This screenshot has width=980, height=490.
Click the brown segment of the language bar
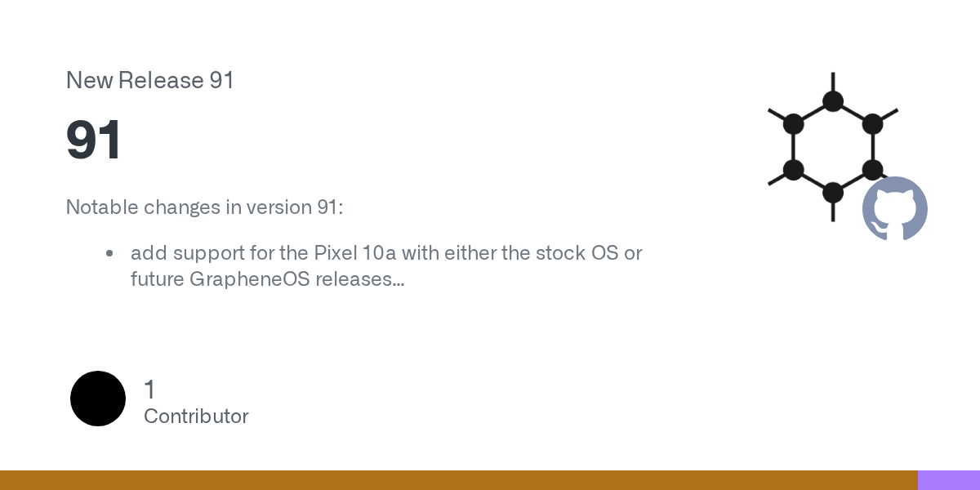point(457,480)
